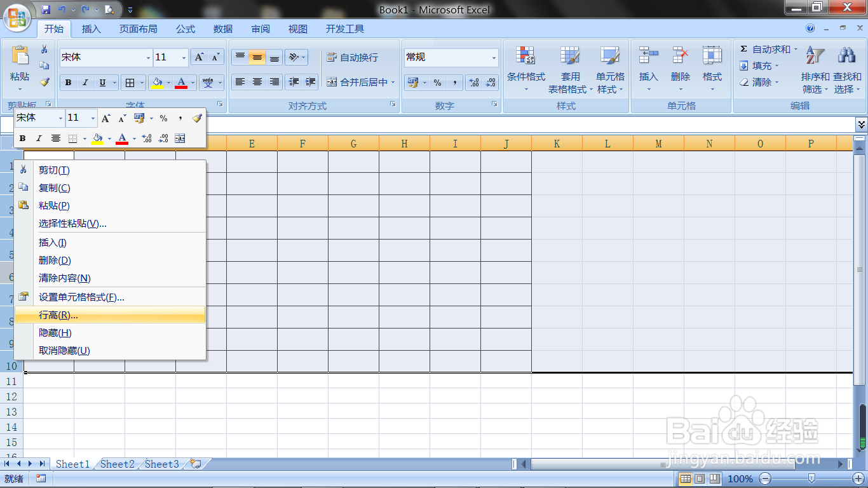Click the Delete cells (删除) icon
Screen dimensions: 868x488
(x=681, y=56)
